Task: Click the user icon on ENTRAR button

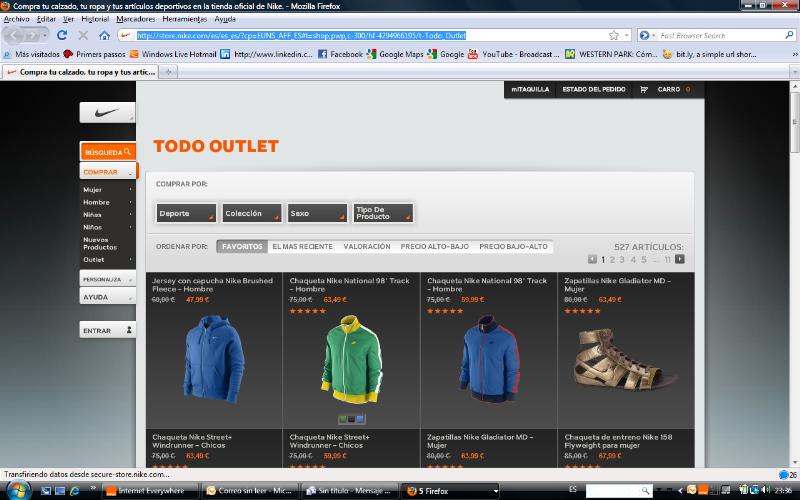Action: click(129, 330)
